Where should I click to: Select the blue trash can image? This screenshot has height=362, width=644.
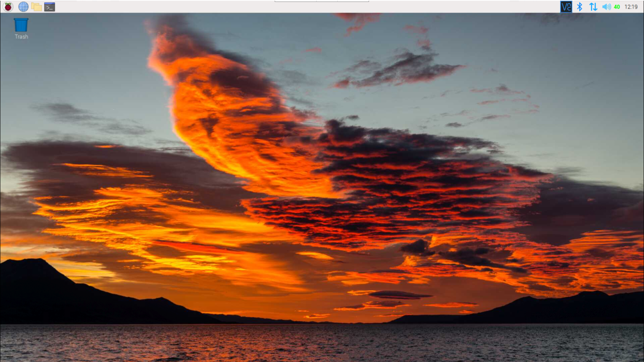click(x=21, y=25)
